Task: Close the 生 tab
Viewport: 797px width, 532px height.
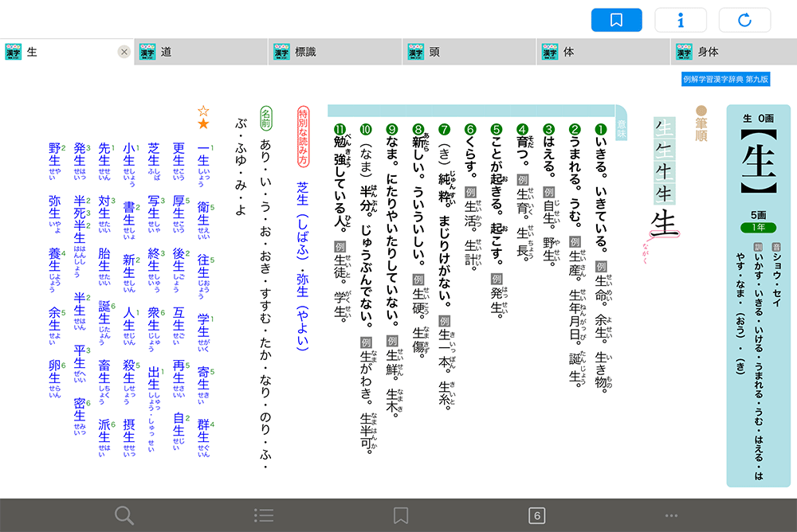Action: point(124,52)
